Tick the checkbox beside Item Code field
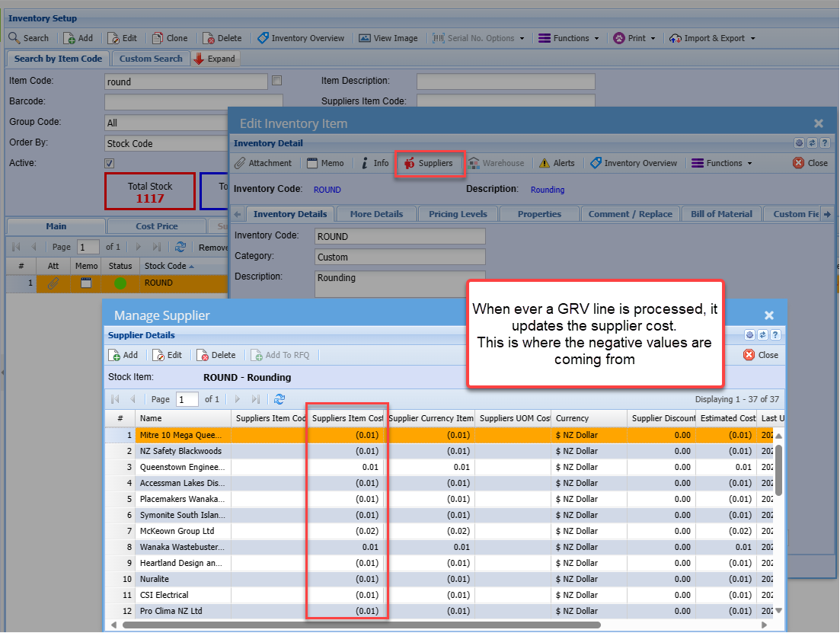Viewport: 840px width, 633px height. click(x=277, y=81)
